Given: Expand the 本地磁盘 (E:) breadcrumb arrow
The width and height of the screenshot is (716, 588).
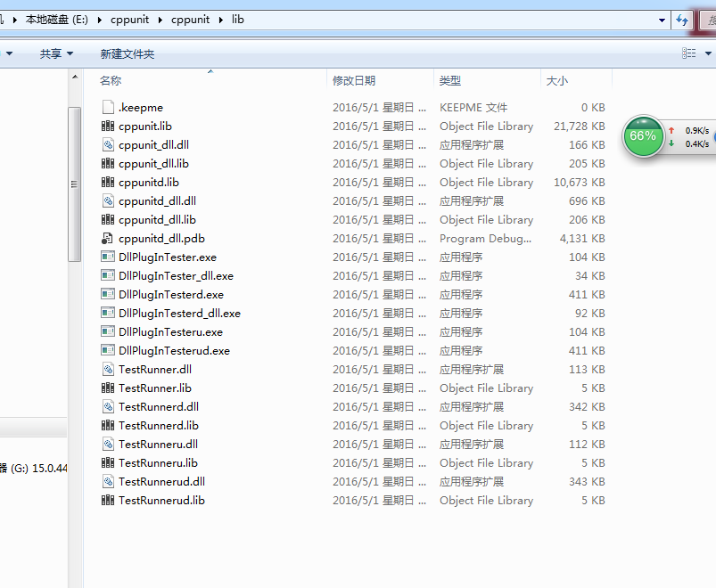Looking at the screenshot, I should tap(100, 20).
